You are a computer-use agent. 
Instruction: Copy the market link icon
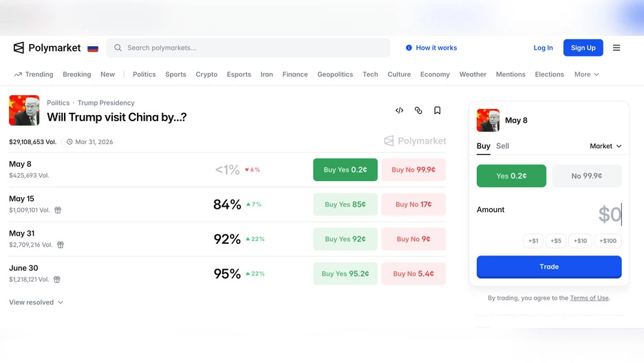pos(418,110)
